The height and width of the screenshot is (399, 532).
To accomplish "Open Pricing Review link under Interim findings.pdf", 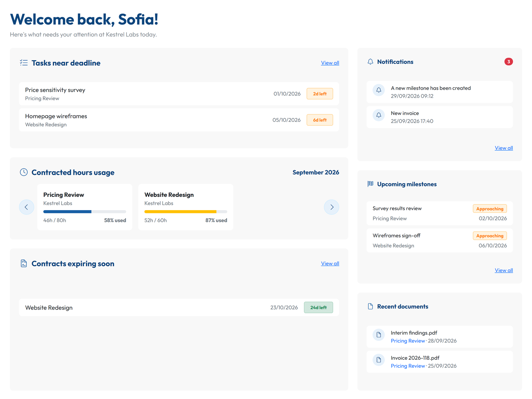I will click(x=408, y=341).
